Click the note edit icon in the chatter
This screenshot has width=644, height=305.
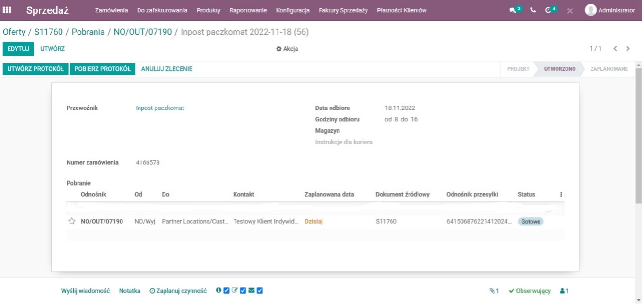tap(235, 290)
